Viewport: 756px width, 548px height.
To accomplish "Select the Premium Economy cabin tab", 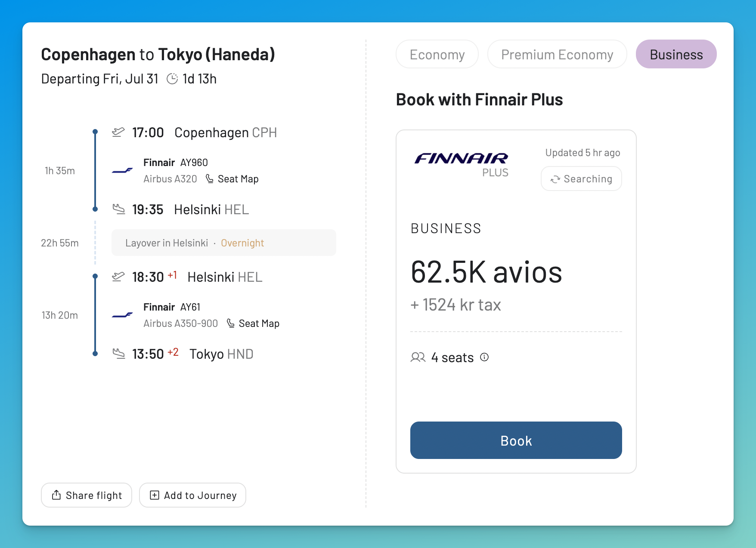I will click(557, 54).
